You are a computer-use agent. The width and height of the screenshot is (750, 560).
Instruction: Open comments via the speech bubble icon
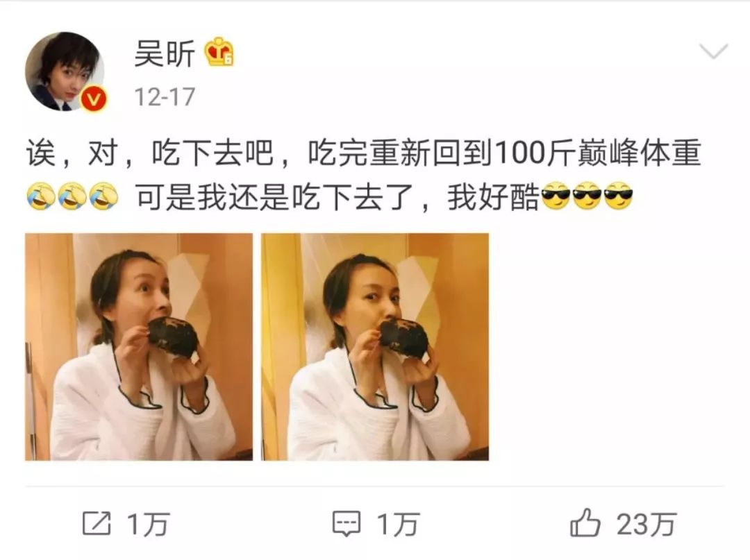tap(347, 524)
